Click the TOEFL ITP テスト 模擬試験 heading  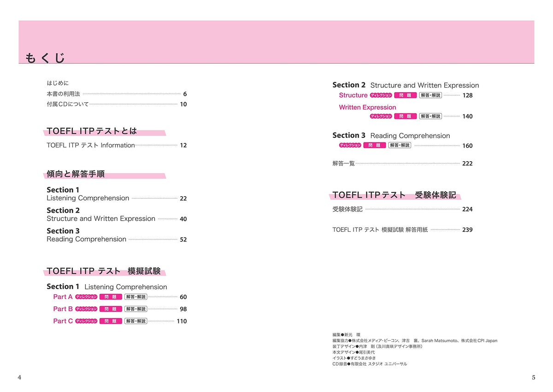pyautogui.click(x=104, y=271)
